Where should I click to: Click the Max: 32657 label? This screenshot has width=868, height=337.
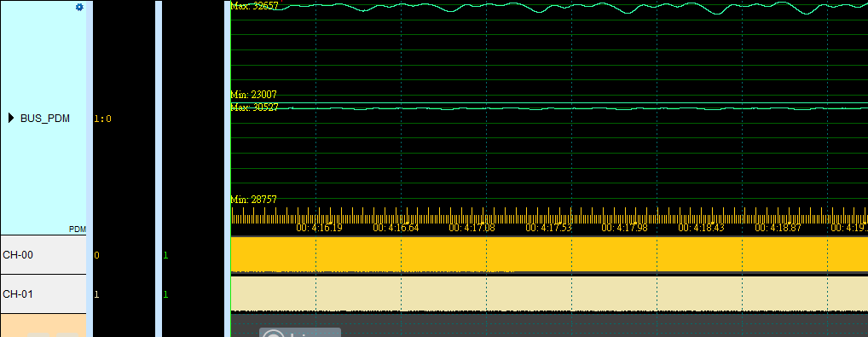[254, 5]
